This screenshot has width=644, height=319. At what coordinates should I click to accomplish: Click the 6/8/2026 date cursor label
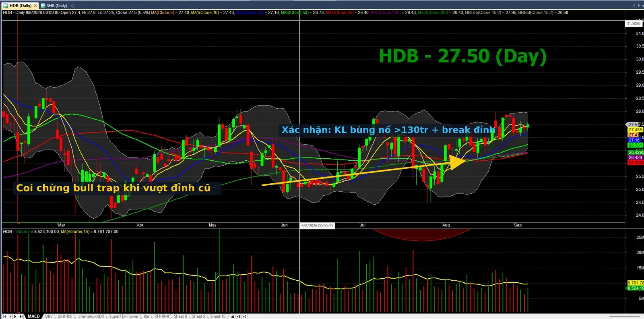(317, 226)
